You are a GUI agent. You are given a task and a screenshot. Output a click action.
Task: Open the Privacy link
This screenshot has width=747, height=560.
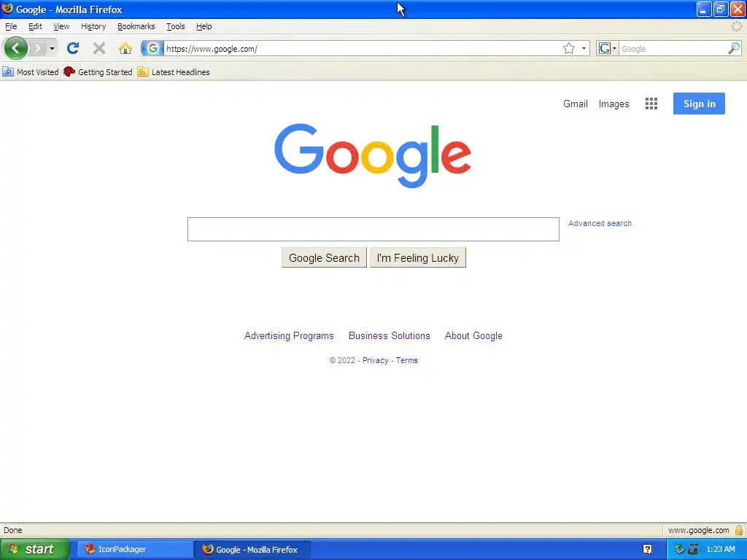pos(376,360)
